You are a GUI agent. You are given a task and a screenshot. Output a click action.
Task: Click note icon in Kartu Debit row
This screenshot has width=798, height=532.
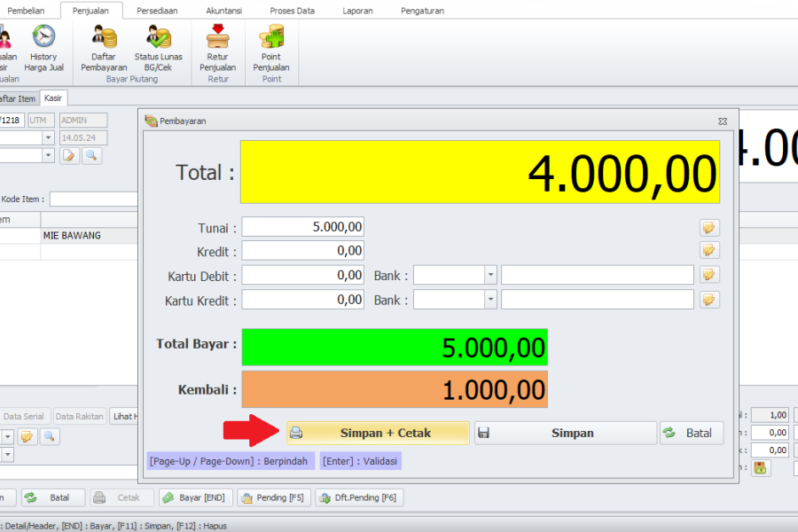pyautogui.click(x=709, y=275)
